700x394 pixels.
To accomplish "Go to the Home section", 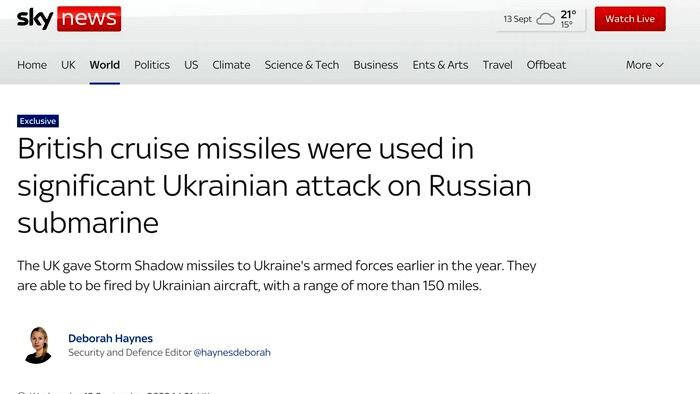I will [32, 65].
